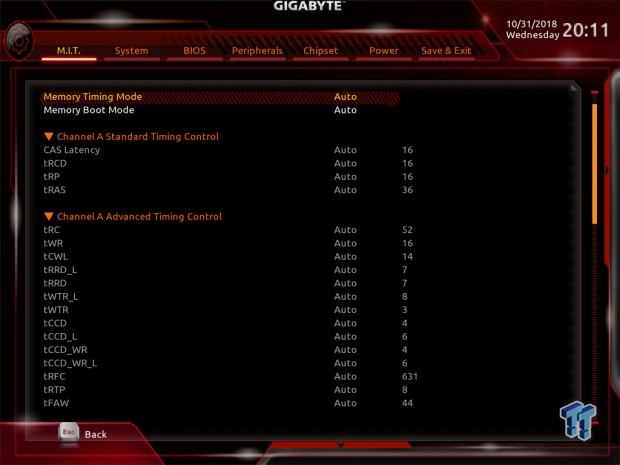This screenshot has height=465, width=620.
Task: Click the tFAW value 44
Action: coord(407,403)
